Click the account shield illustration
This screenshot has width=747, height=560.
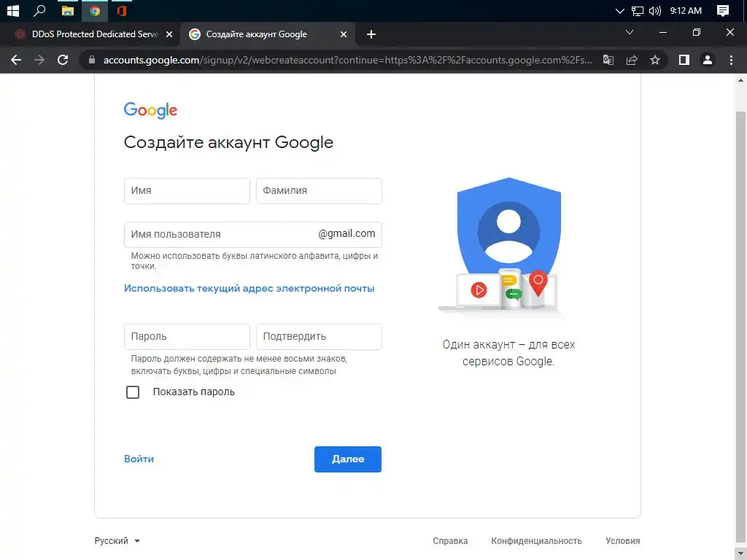coord(508,246)
